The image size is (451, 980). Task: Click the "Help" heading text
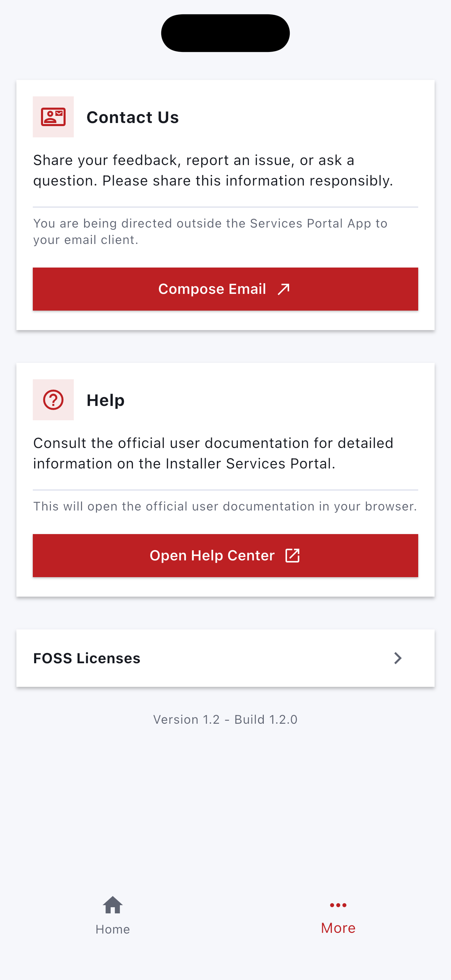point(106,400)
